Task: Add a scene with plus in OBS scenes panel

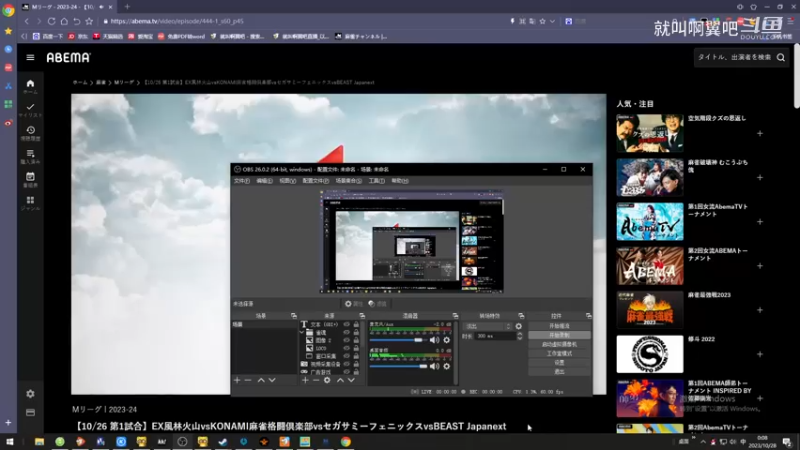Action: point(237,380)
